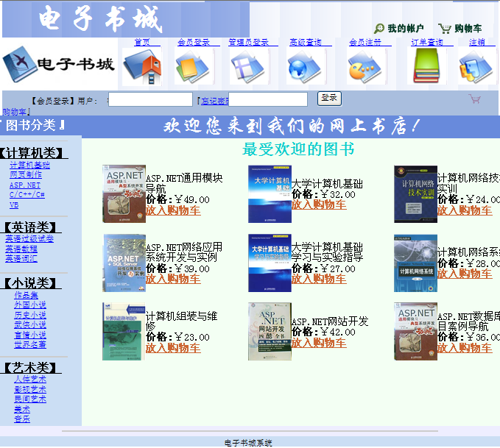Add ¥32.00 大学计算机基础 to cart
Image resolution: width=500 pixels, height=448 pixels.
tap(319, 205)
